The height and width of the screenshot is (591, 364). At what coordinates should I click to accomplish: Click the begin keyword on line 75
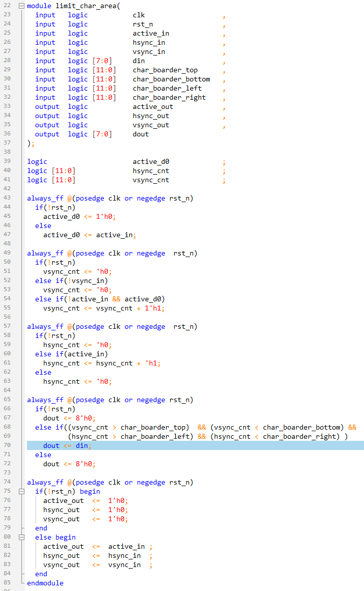[90, 492]
